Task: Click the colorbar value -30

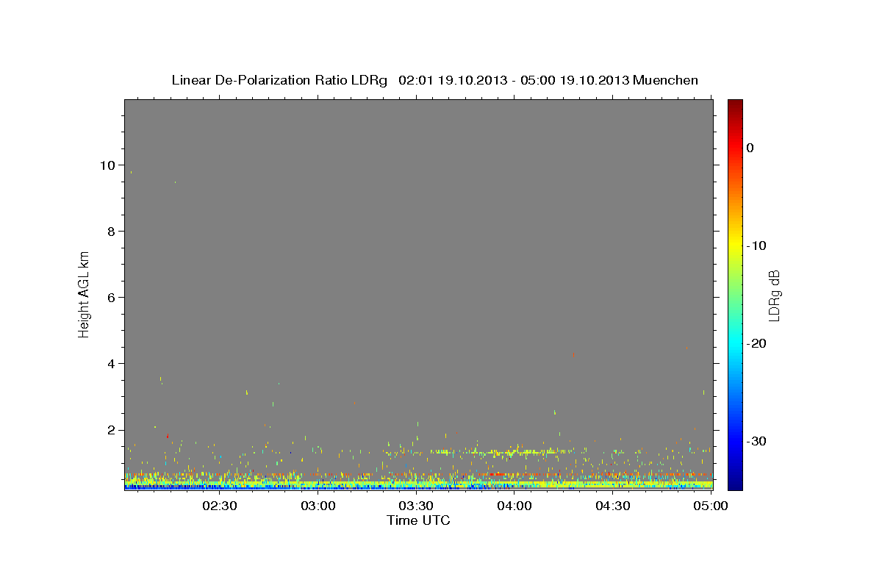Action: click(x=756, y=441)
